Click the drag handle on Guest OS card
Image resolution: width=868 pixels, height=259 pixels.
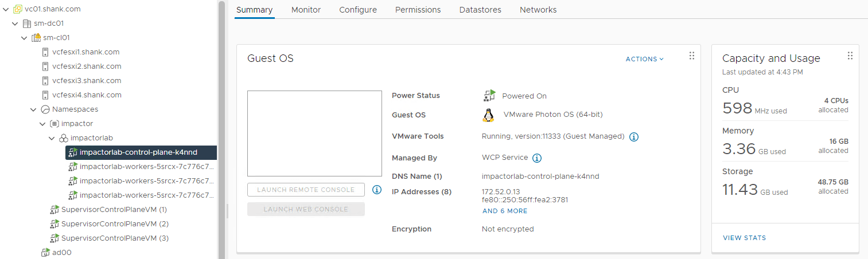[691, 56]
